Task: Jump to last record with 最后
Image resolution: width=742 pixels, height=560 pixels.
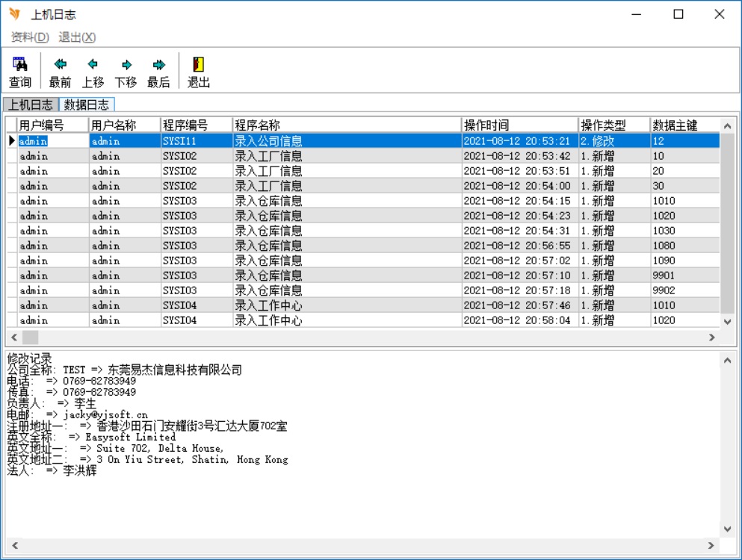Action: [x=158, y=66]
